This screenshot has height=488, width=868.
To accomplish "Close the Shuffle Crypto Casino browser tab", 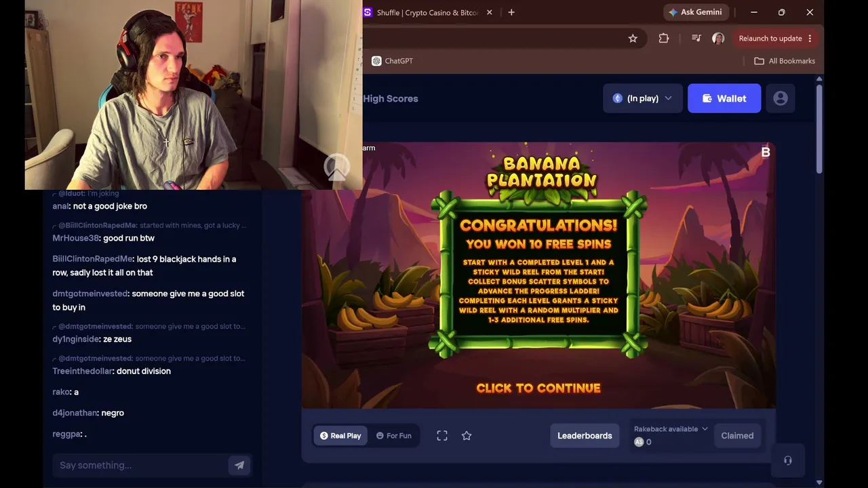I will pyautogui.click(x=490, y=12).
